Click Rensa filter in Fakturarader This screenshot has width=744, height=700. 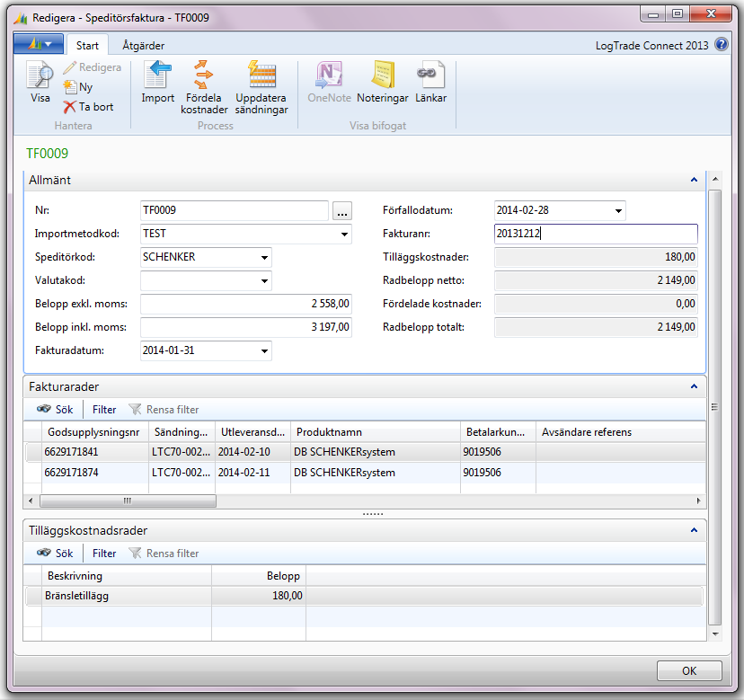coord(164,409)
